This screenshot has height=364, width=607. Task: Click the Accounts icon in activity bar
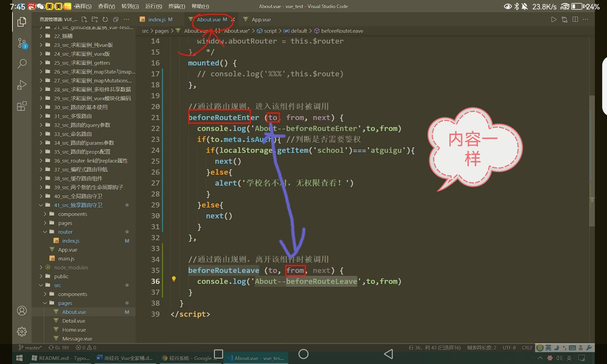click(22, 311)
